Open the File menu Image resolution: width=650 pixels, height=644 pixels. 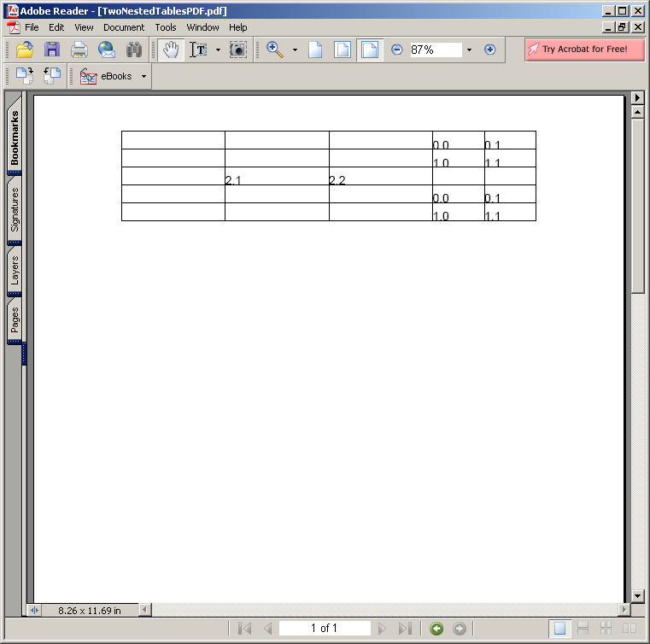[x=32, y=27]
